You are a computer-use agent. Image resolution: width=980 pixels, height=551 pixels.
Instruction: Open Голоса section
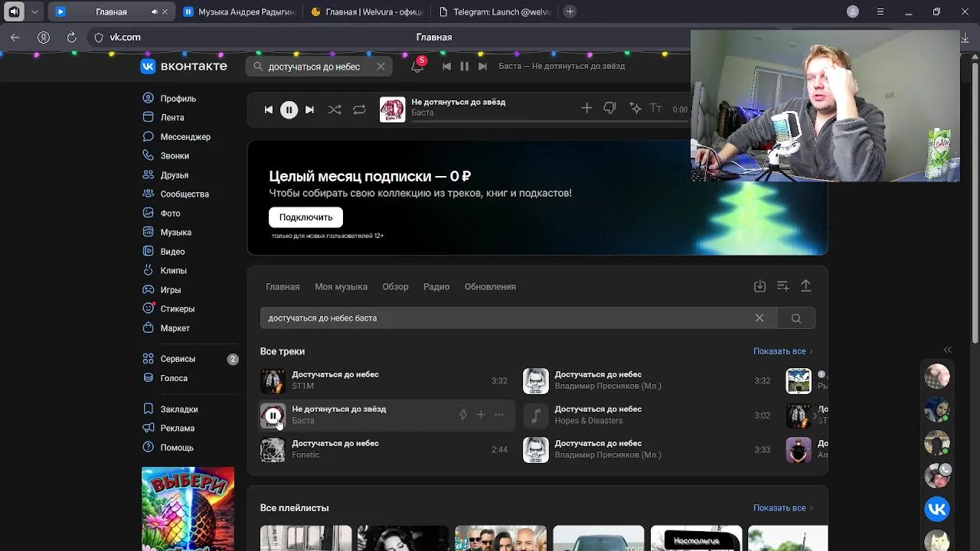point(165,378)
